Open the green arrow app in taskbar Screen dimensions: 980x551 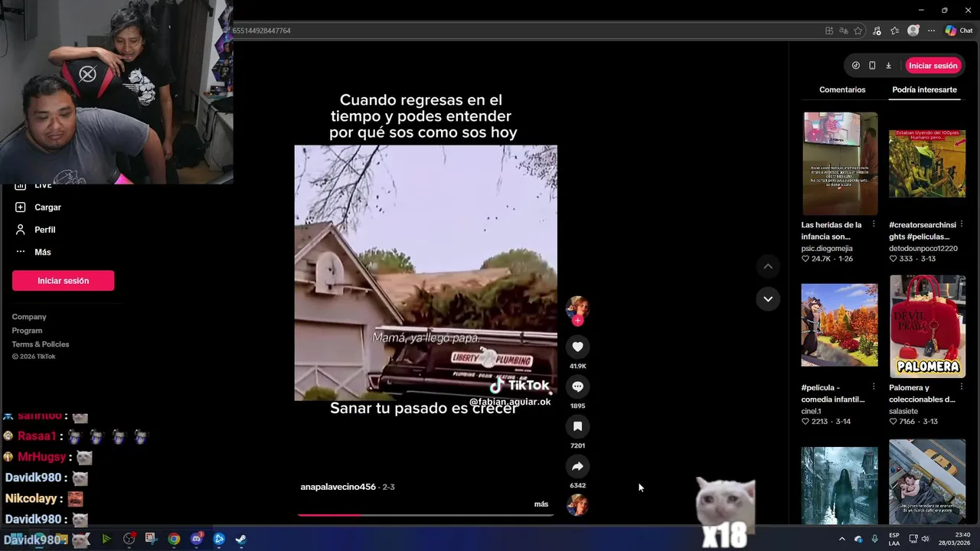coord(106,539)
